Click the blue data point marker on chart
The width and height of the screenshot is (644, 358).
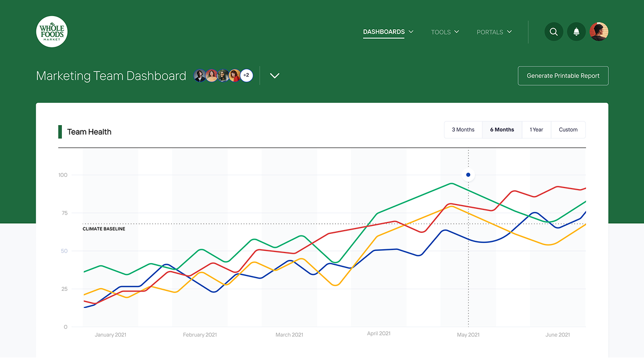click(x=468, y=175)
